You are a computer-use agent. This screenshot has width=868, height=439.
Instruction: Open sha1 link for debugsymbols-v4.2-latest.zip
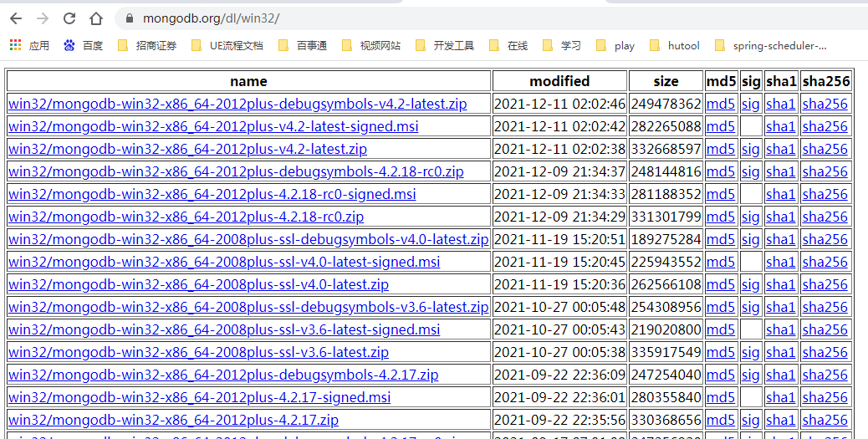click(x=780, y=104)
